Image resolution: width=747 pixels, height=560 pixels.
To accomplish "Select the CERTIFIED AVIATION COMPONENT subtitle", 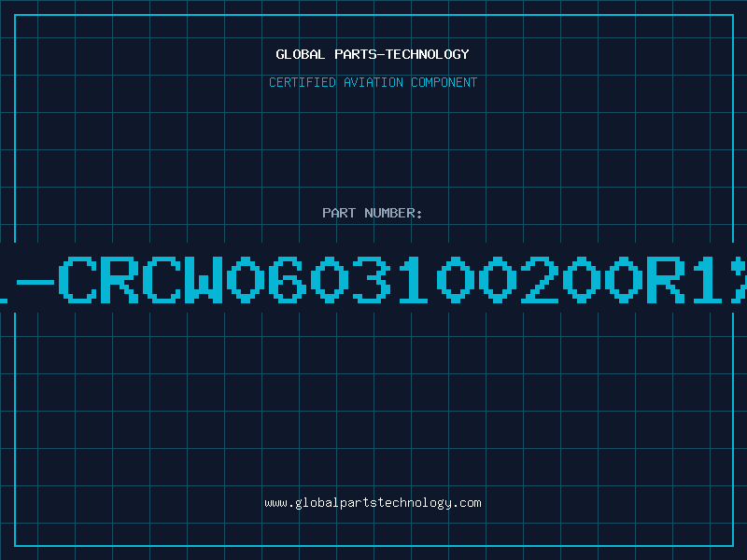I will 373,82.
